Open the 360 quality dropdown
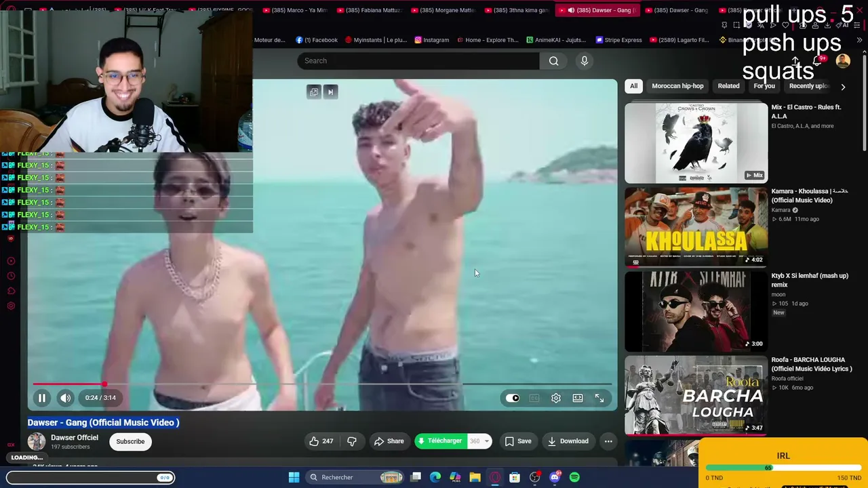This screenshot has width=868, height=488. (479, 441)
